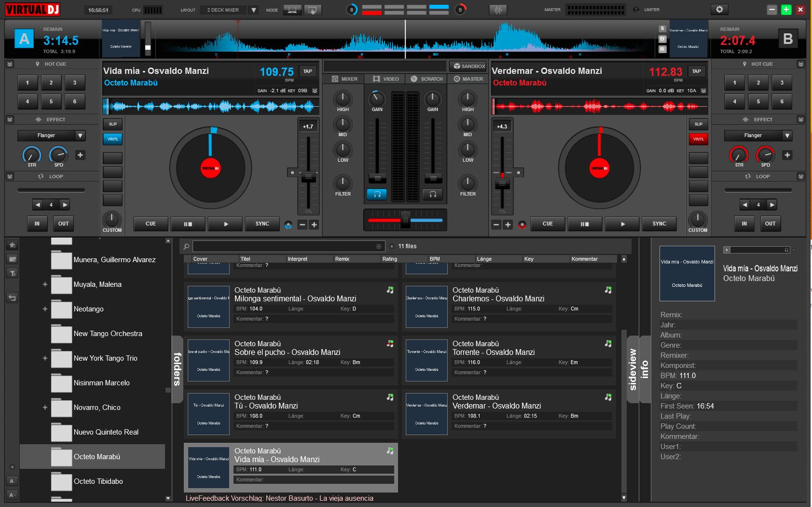This screenshot has height=507, width=812.
Task: Click the red record indicator near deck B
Action: (x=522, y=225)
